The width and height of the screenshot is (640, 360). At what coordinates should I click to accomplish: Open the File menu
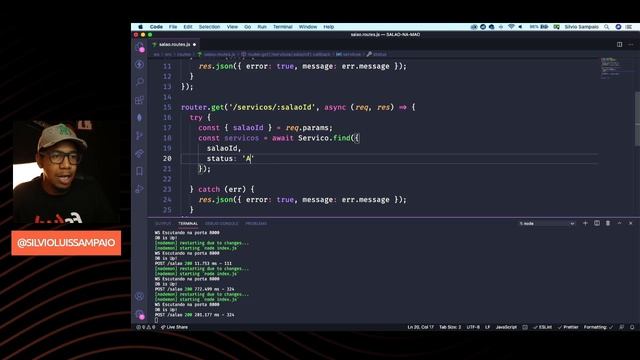(173, 27)
